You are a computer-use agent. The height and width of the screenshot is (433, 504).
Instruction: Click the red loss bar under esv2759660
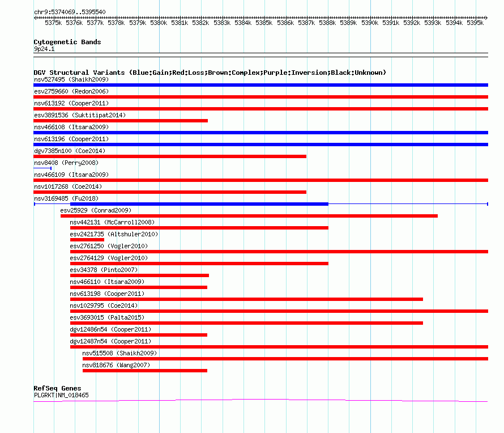coord(260,97)
